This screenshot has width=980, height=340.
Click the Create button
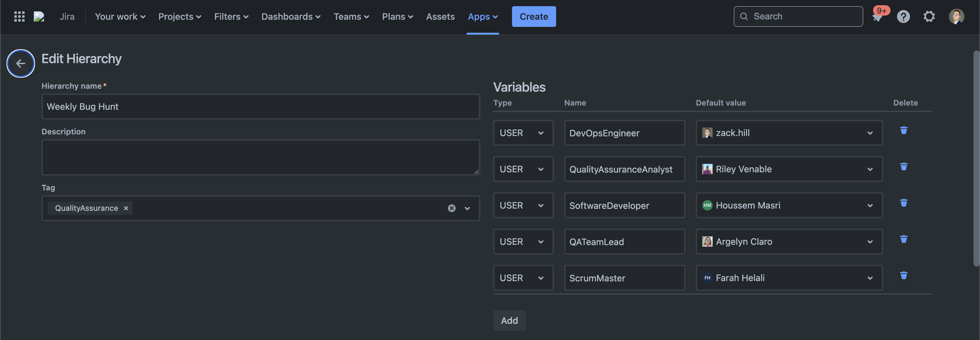[533, 17]
